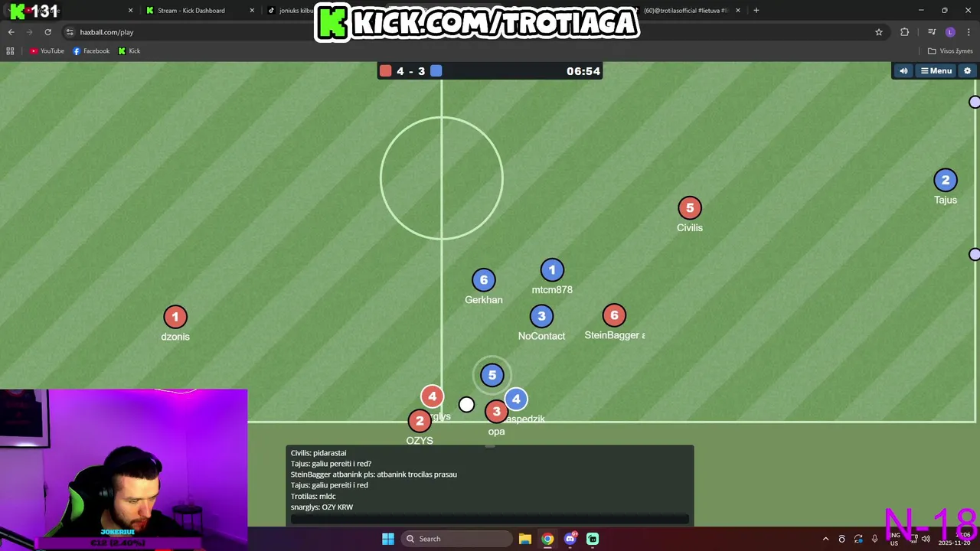Click chat line 'snarglys: OZY KRW'
The width and height of the screenshot is (980, 551).
322,507
